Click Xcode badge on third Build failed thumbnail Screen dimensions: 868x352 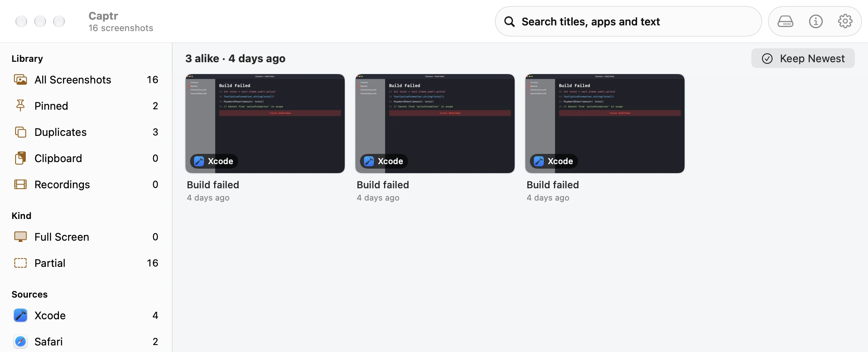coord(554,161)
